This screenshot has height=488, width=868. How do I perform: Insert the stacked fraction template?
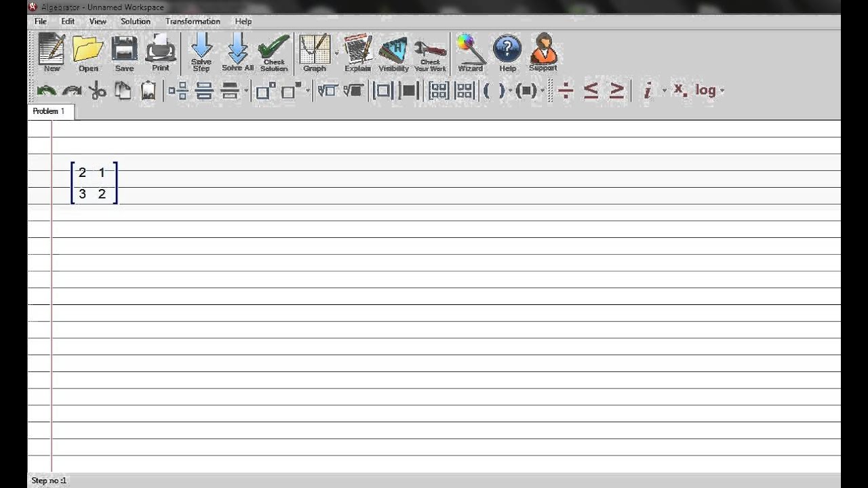coord(204,90)
